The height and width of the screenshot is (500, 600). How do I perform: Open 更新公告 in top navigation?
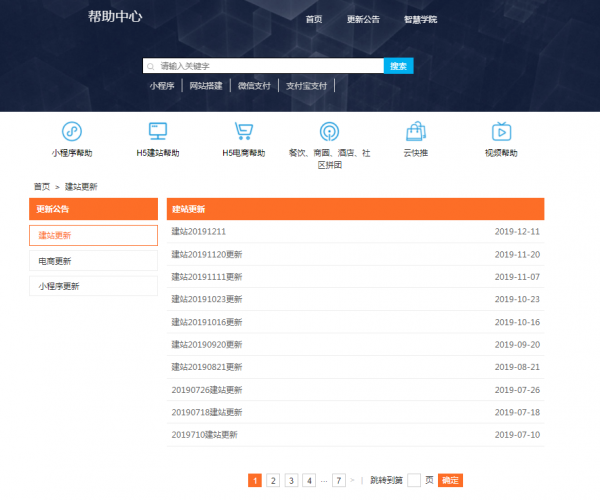point(363,19)
